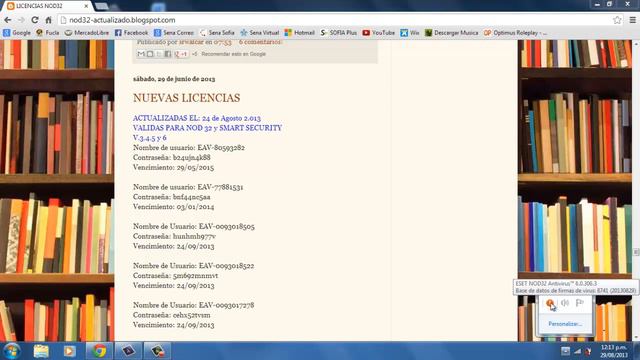Select username line EAV-0093018522
Screen dimensions: 640x360
pyautogui.click(x=193, y=266)
